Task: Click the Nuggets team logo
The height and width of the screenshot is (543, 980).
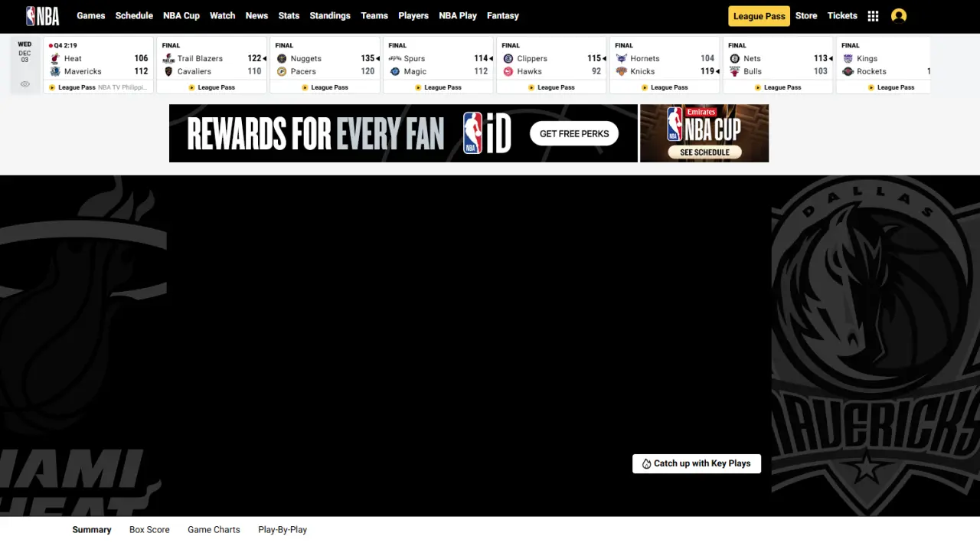Action: pyautogui.click(x=282, y=59)
